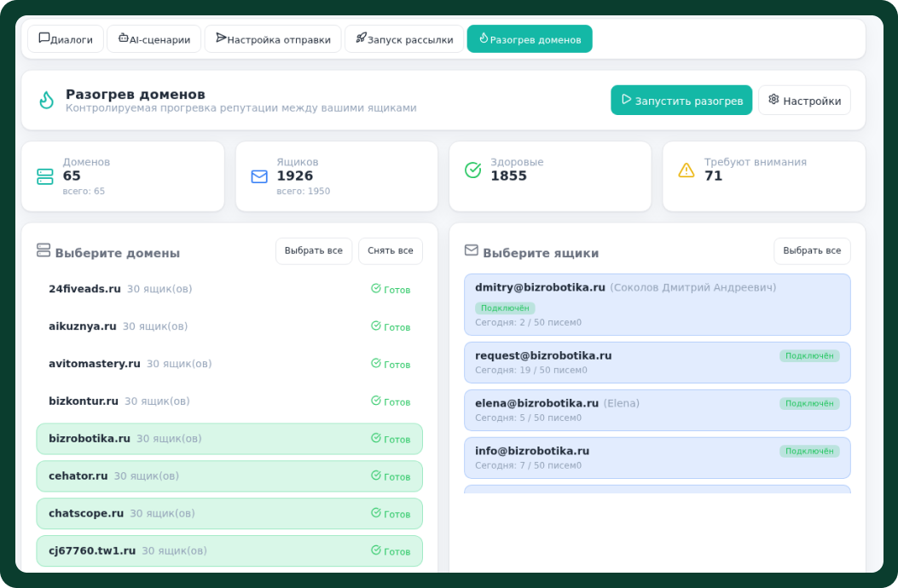
Task: Select domain avitomastery.ru
Action: 229,364
